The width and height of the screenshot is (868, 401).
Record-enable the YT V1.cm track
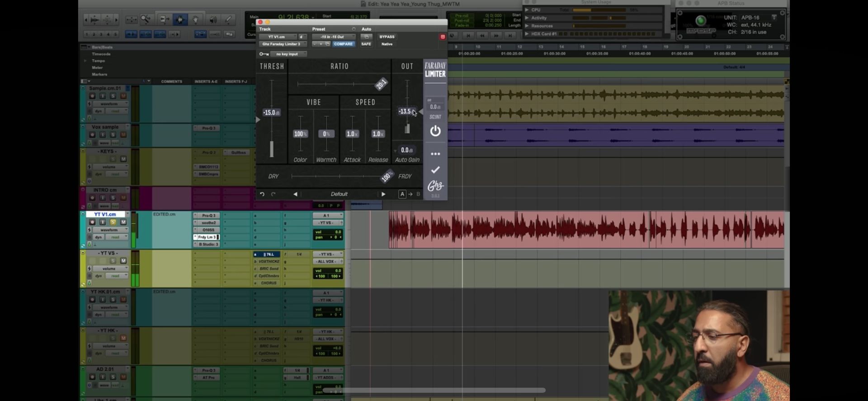(92, 222)
